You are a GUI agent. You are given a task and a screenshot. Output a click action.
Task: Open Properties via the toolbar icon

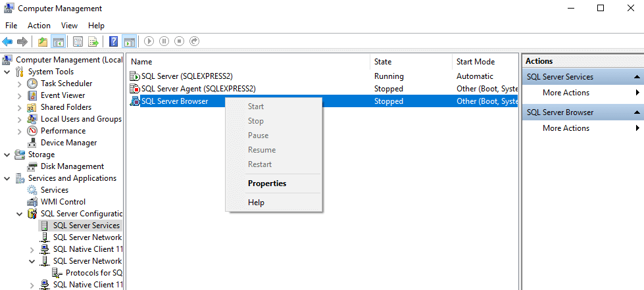click(x=78, y=41)
